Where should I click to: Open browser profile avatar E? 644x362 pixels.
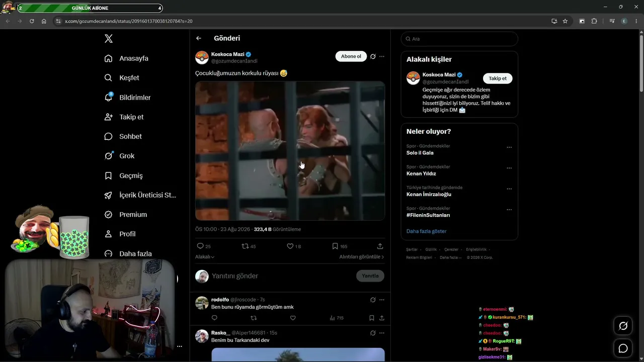tap(624, 21)
